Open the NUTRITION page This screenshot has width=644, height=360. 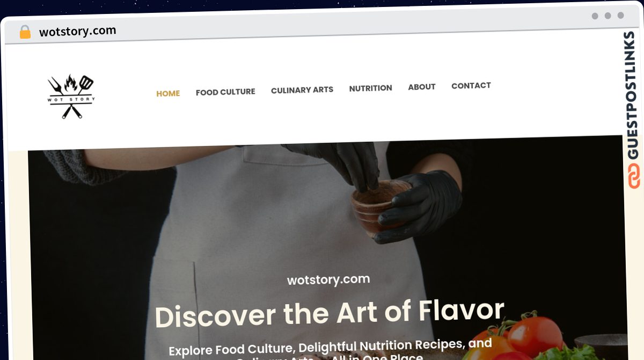tap(370, 88)
